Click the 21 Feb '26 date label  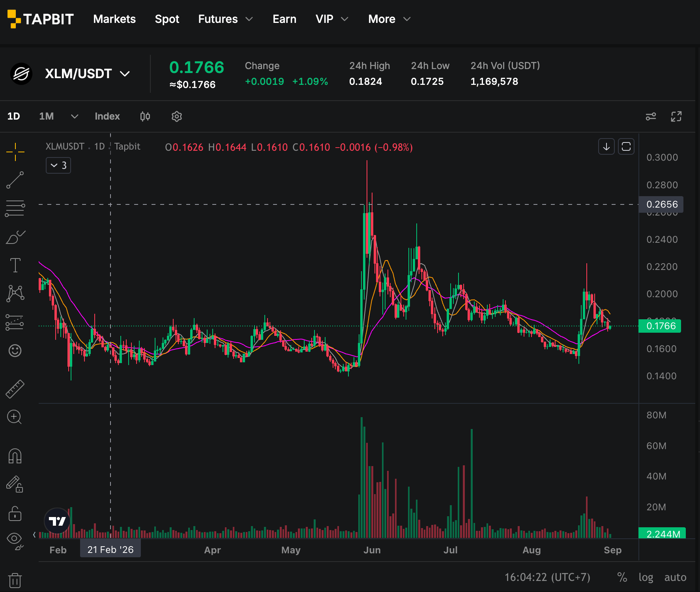[x=110, y=549]
